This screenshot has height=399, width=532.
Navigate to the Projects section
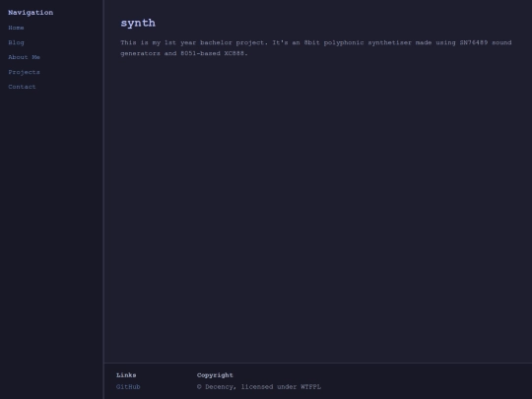[x=24, y=72]
